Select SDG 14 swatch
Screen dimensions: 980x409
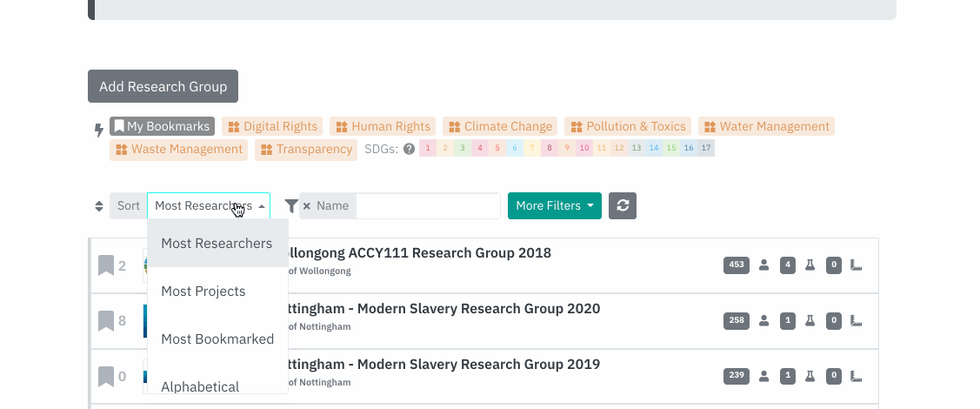point(654,148)
